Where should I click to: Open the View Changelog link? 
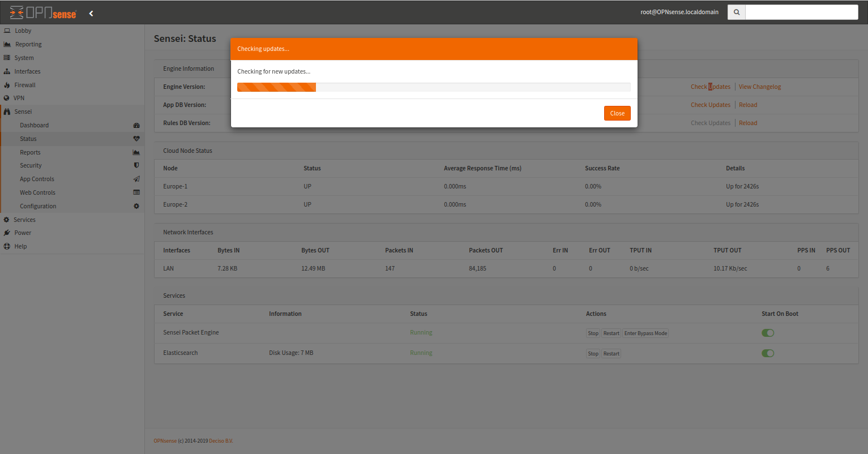pos(759,87)
